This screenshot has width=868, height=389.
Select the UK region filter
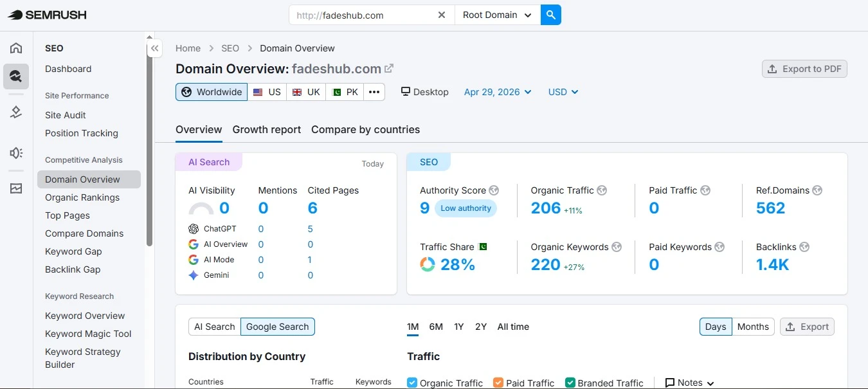click(x=306, y=92)
